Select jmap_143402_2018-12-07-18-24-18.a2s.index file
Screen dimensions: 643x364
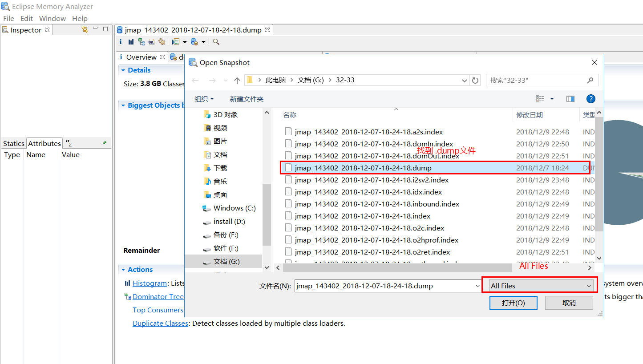(x=369, y=132)
